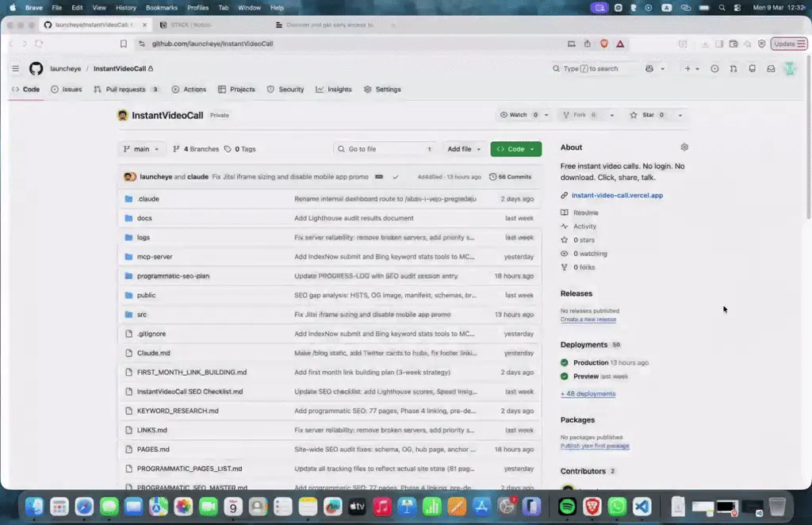Open the docs folder
The image size is (812, 525).
144,218
